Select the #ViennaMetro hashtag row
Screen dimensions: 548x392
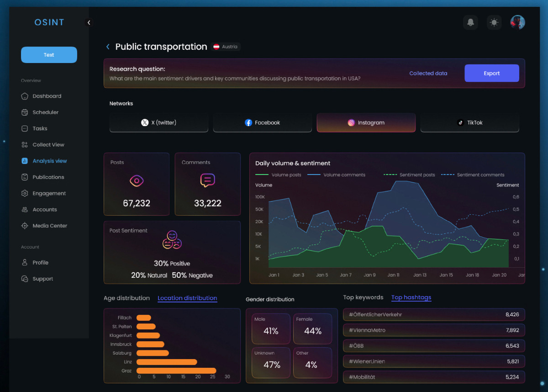pos(434,330)
